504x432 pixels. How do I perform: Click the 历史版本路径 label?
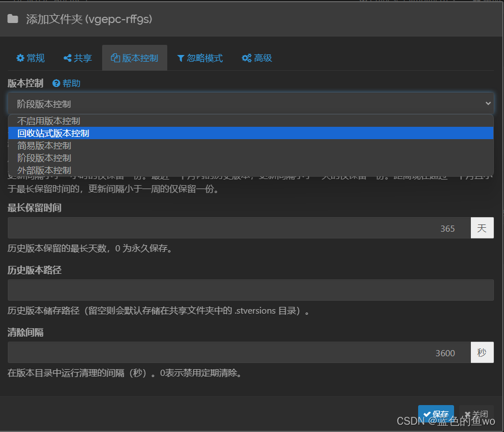pos(34,270)
